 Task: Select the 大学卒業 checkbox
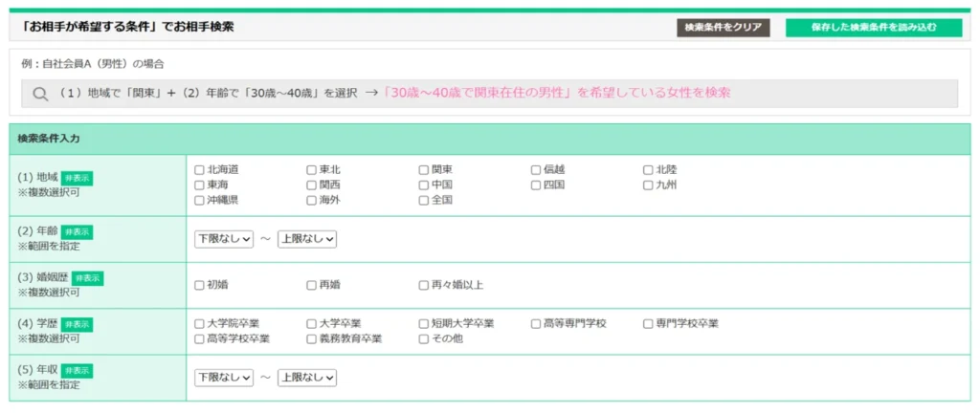(x=311, y=324)
